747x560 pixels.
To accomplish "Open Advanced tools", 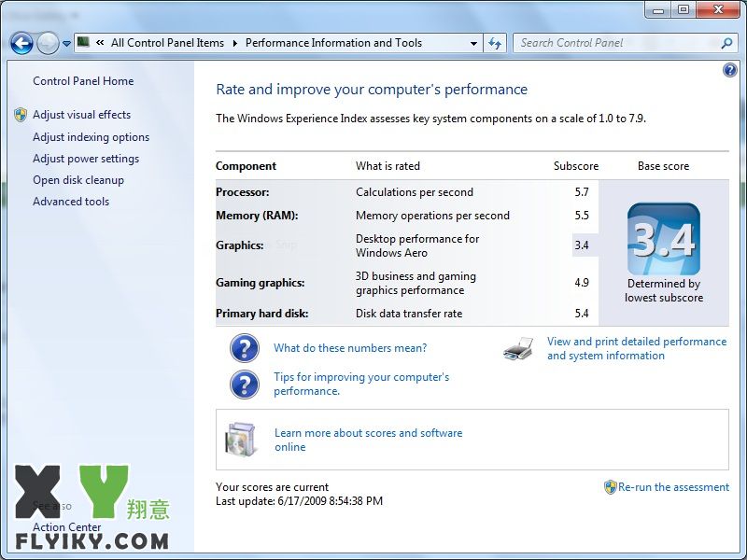I will point(71,202).
